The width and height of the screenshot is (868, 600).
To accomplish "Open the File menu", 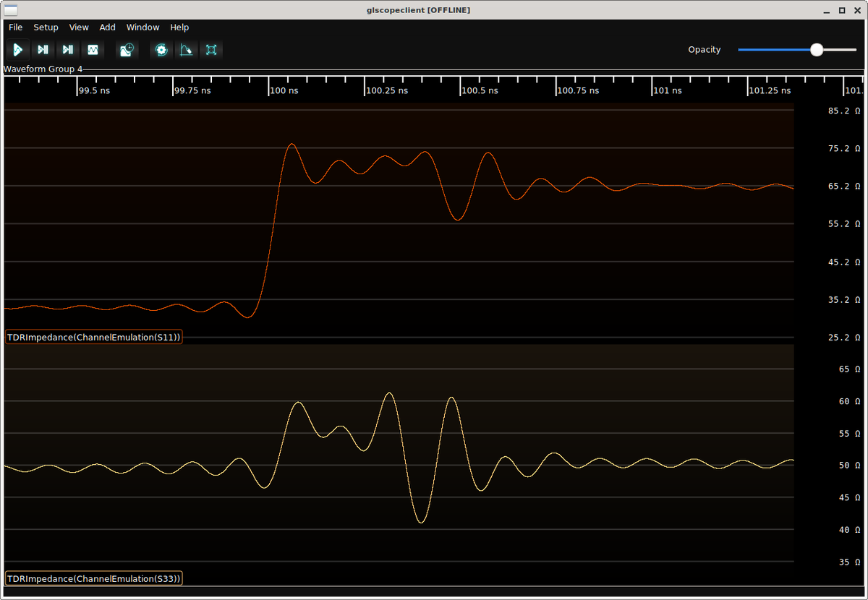I will (16, 27).
